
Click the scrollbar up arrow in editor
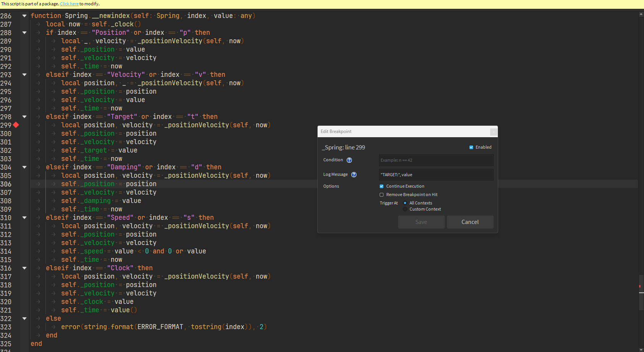tap(641, 15)
